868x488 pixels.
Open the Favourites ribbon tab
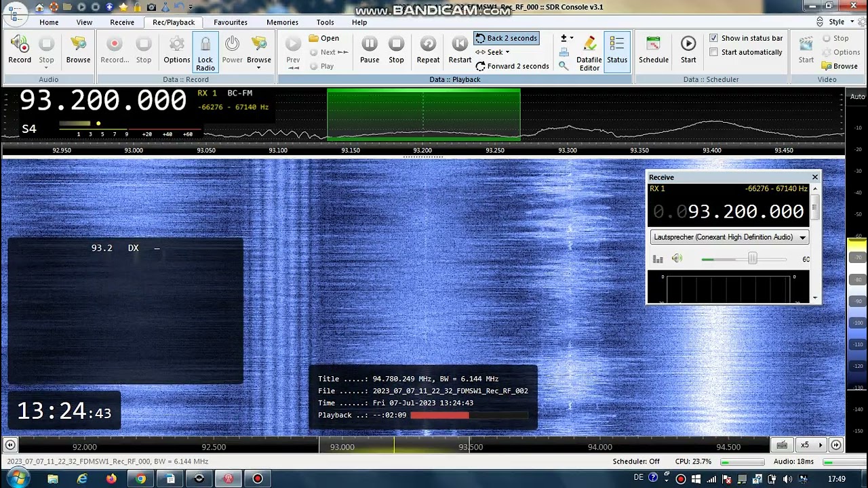(x=231, y=22)
